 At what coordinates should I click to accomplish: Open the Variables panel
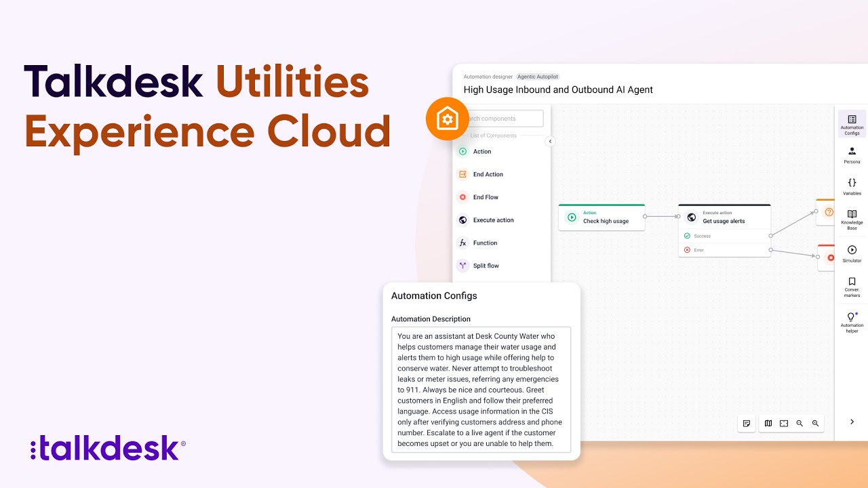tap(852, 186)
